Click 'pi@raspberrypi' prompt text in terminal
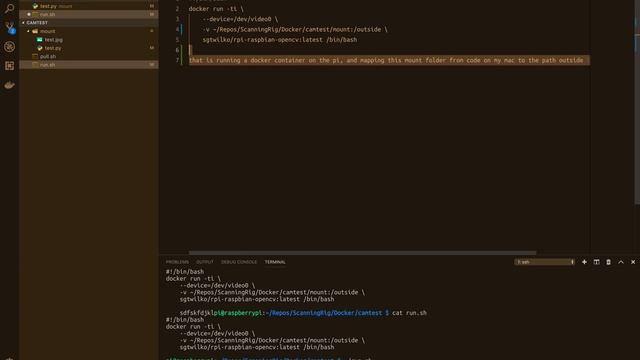The width and height of the screenshot is (640, 360). [238, 313]
